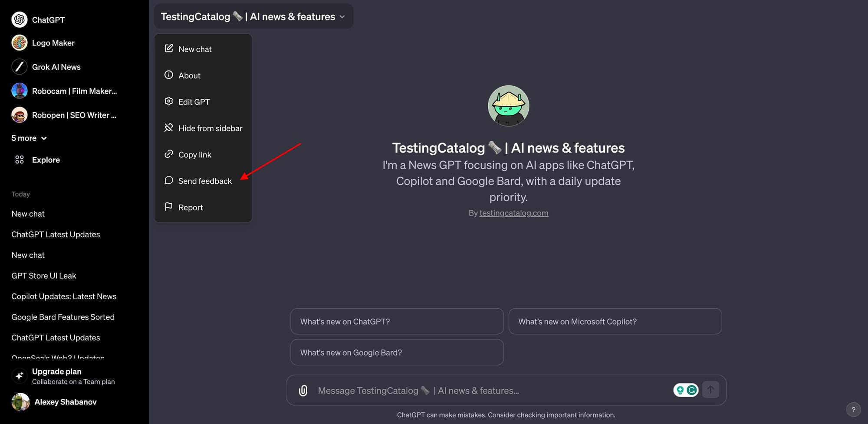
Task: Click the About info icon
Action: click(x=169, y=75)
